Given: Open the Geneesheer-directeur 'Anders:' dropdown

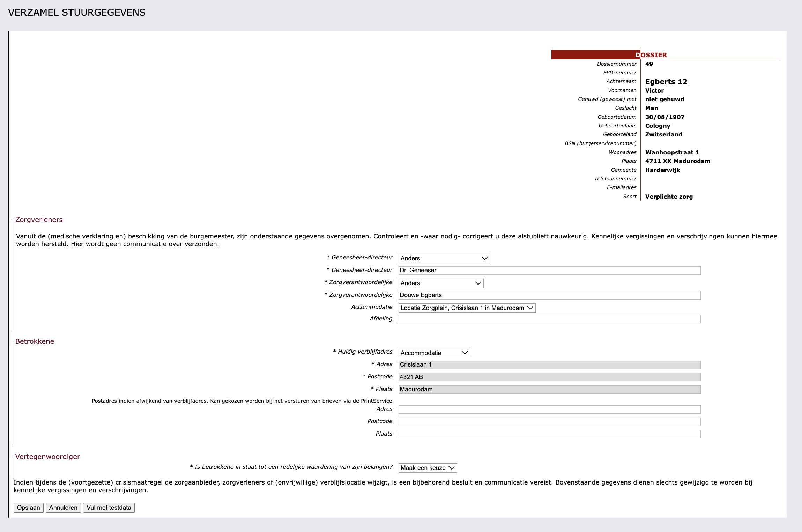Looking at the screenshot, I should pyautogui.click(x=444, y=258).
